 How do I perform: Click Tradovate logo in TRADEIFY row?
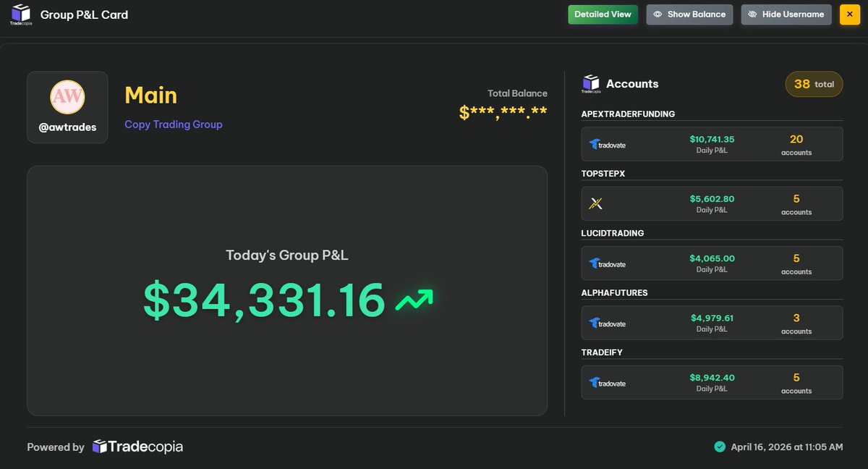click(x=608, y=383)
